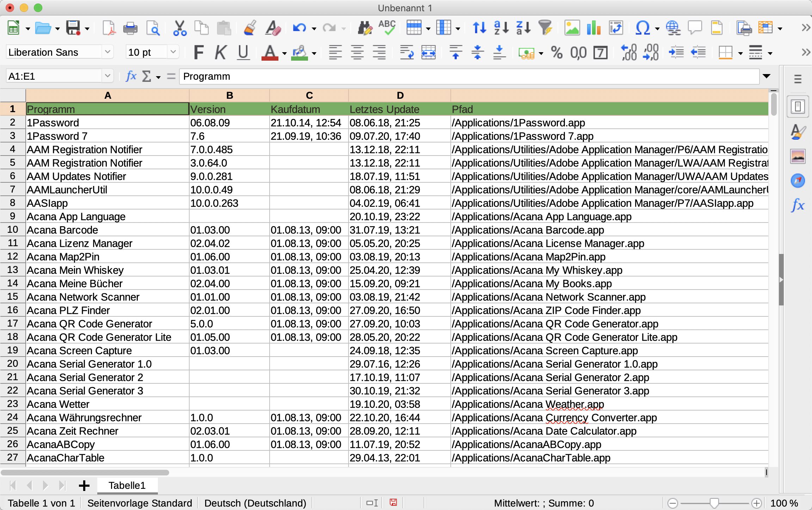Open the Function Wizard fx icon
The width and height of the screenshot is (812, 510).
pyautogui.click(x=131, y=76)
